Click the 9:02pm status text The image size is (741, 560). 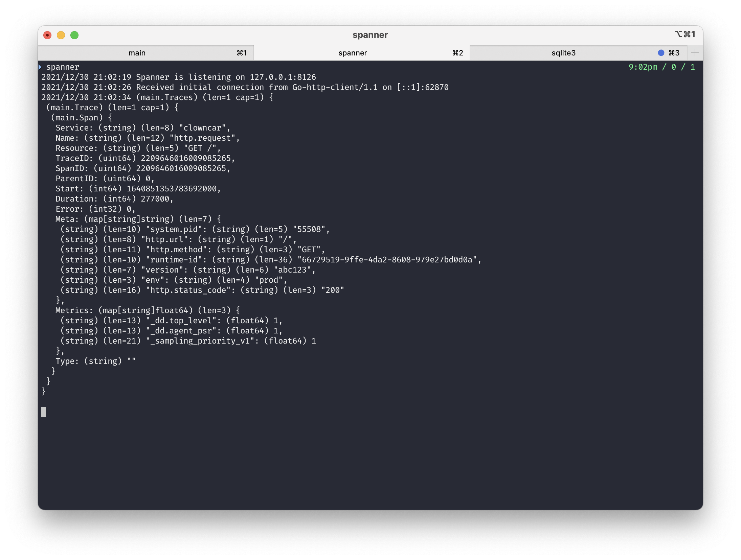(x=643, y=67)
